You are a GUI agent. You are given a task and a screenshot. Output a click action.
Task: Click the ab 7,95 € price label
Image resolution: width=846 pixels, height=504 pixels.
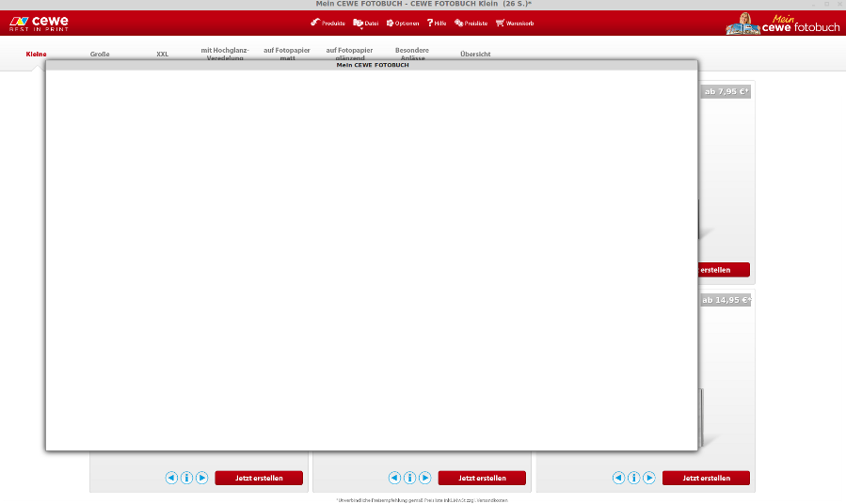tap(726, 91)
